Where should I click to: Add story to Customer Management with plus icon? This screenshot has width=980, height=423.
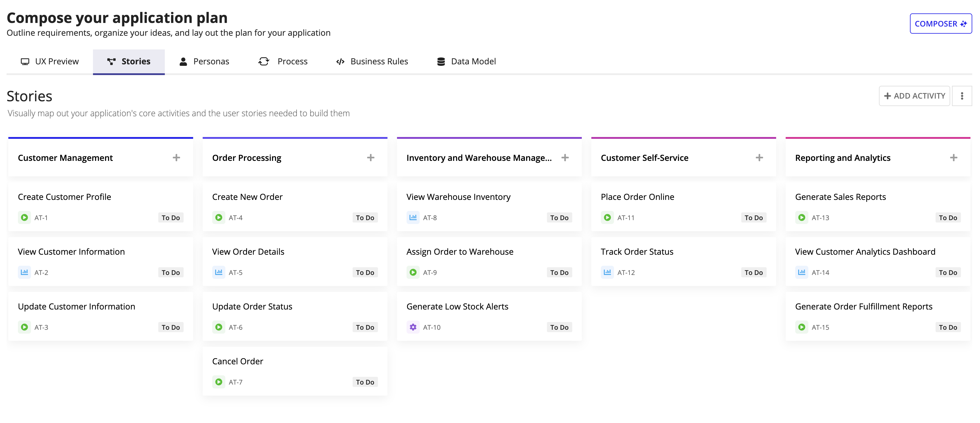pos(176,157)
